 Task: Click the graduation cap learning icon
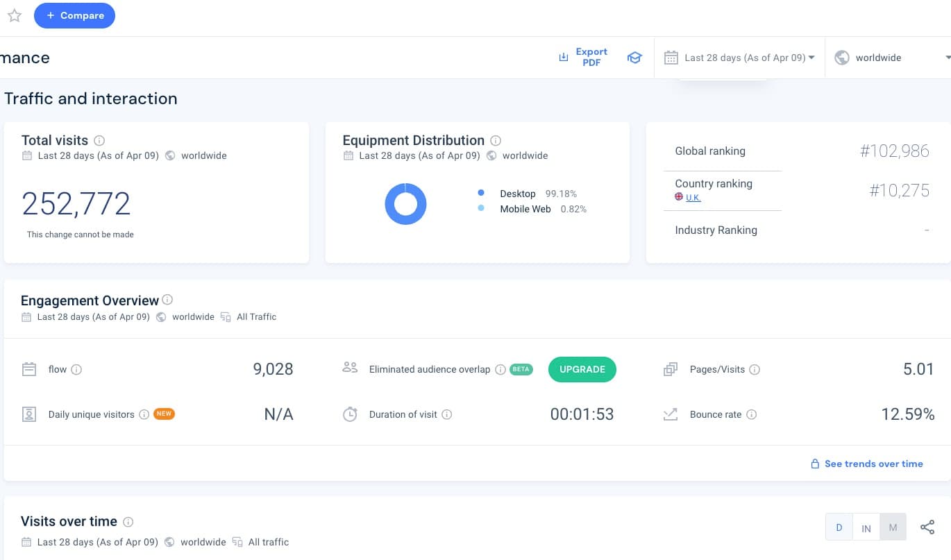pos(634,58)
